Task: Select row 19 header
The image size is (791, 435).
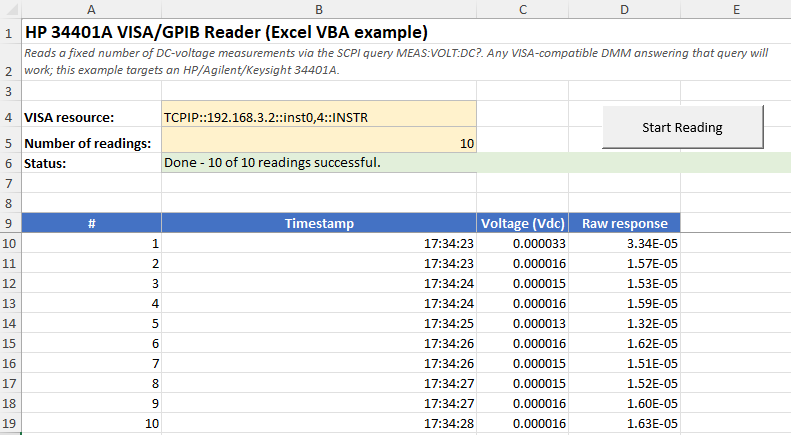Action: click(x=10, y=423)
